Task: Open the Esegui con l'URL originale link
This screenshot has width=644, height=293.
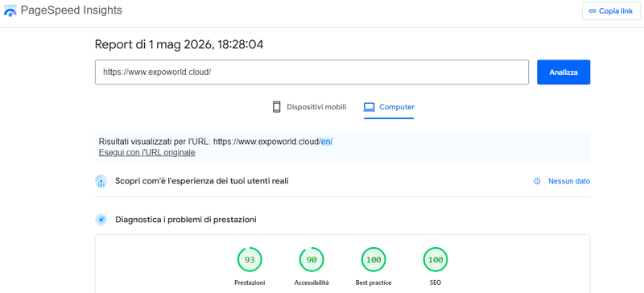Action: (147, 152)
